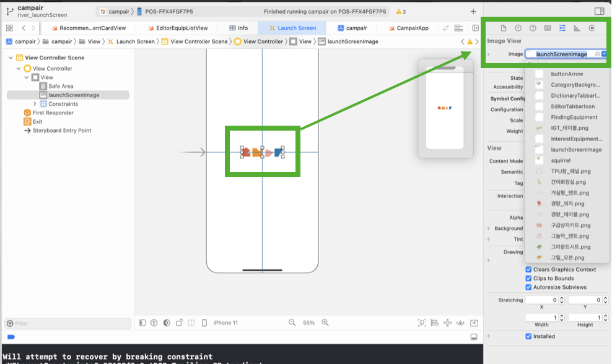Open adjust editor options menu
612x364 pixels.
[x=458, y=28]
